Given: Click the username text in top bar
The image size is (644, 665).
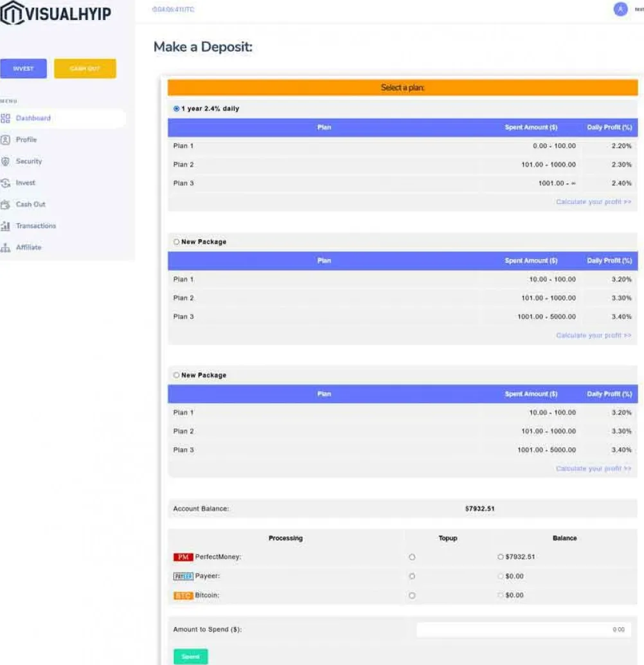Looking at the screenshot, I should 640,10.
